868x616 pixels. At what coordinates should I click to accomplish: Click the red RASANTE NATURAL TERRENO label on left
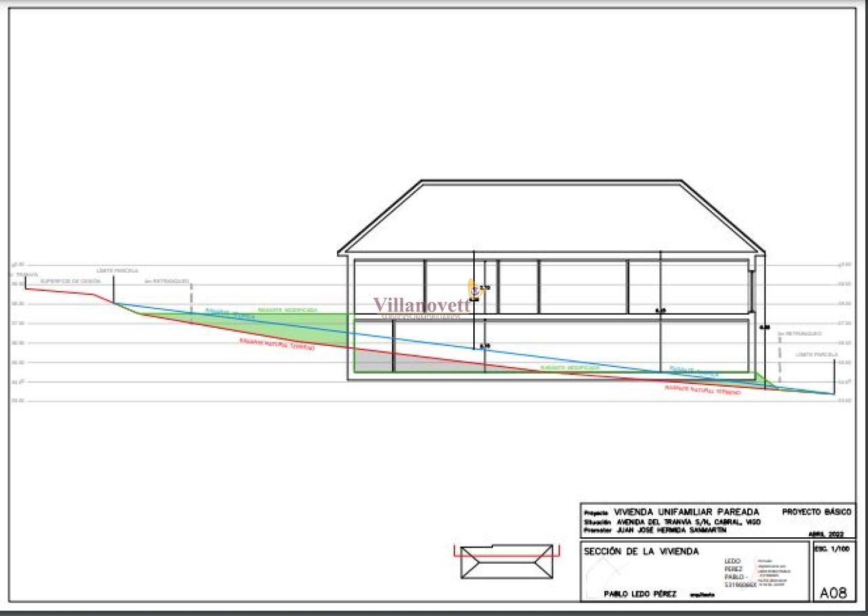pyautogui.click(x=277, y=344)
